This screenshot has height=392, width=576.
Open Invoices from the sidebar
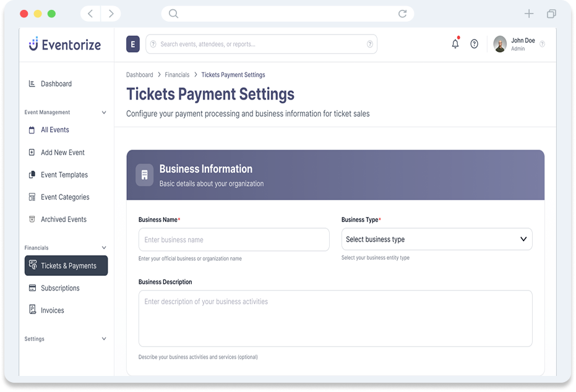coord(52,310)
